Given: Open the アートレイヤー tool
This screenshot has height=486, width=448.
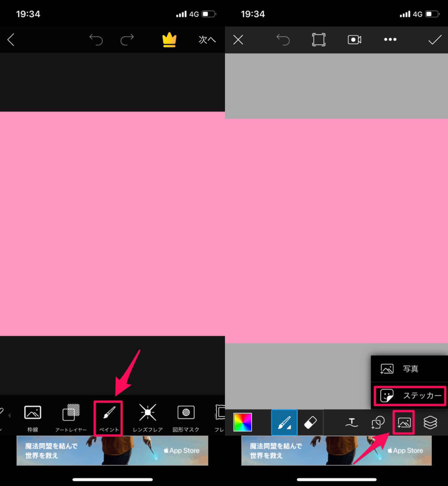Looking at the screenshot, I should [71, 418].
